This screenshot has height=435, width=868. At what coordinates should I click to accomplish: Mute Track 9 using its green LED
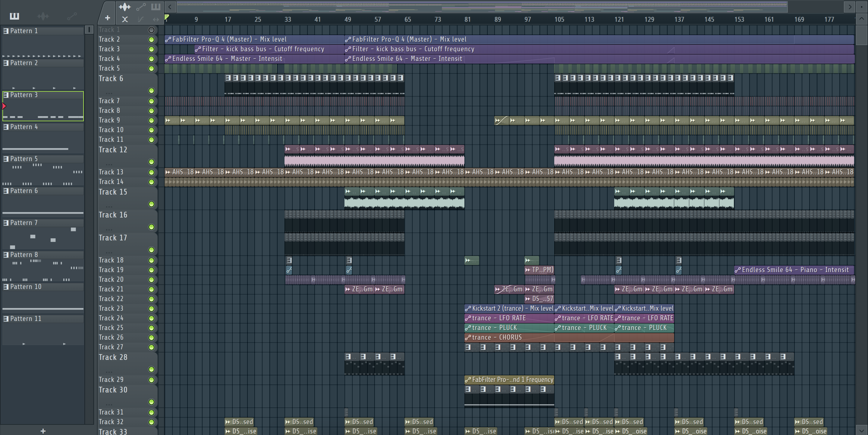click(x=151, y=120)
